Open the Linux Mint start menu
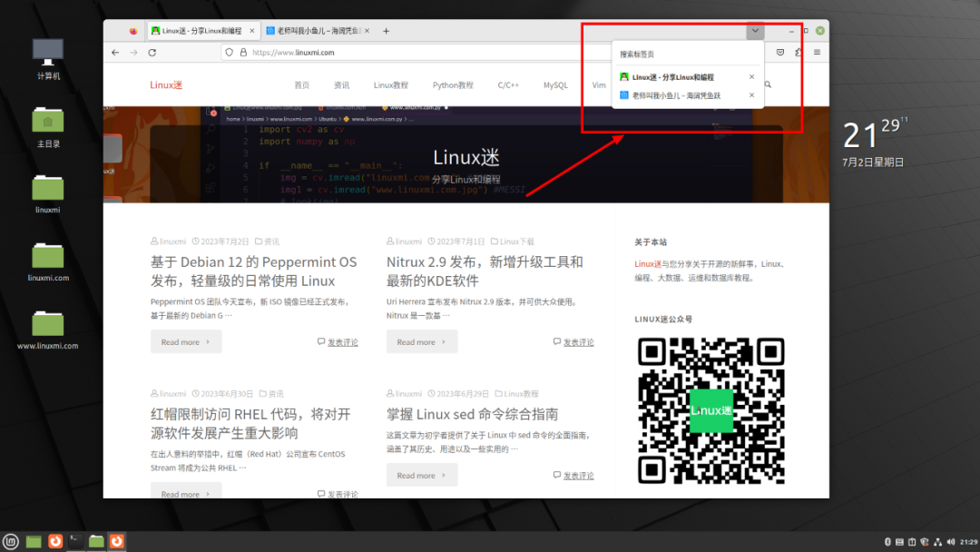This screenshot has width=980, height=552. pyautogui.click(x=10, y=542)
